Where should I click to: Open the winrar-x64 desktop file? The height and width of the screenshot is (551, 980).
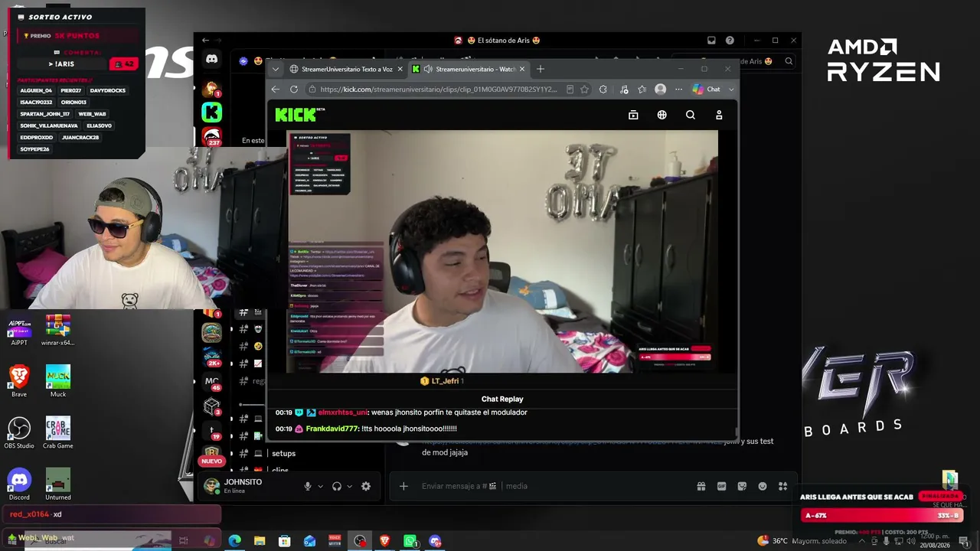point(58,331)
